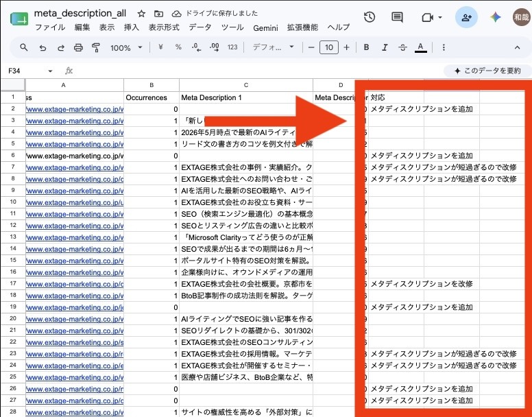Print the spreadsheet
The image size is (532, 417).
(x=78, y=47)
